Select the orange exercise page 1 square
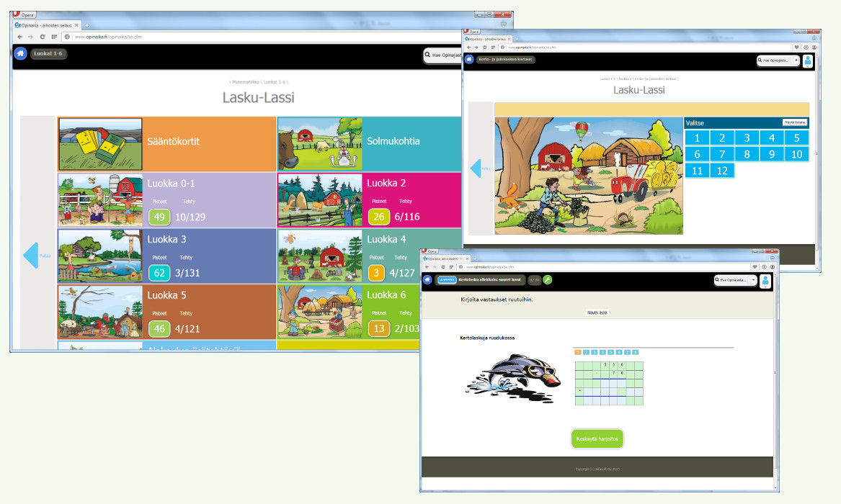This screenshot has height=504, width=841. (x=578, y=352)
